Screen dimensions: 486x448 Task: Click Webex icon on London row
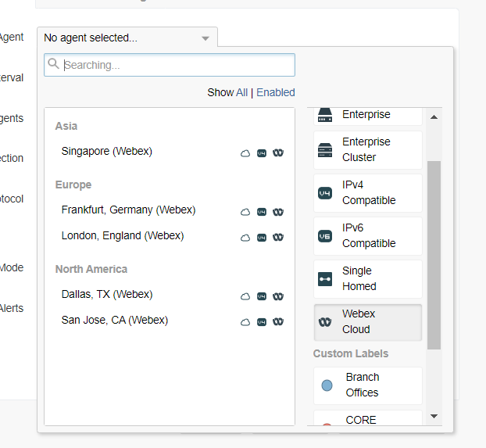278,238
